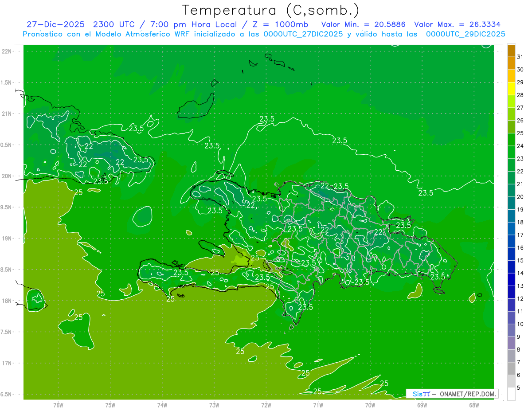Click the legend scale label '21'
The height and width of the screenshot is (411, 532).
point(520,184)
